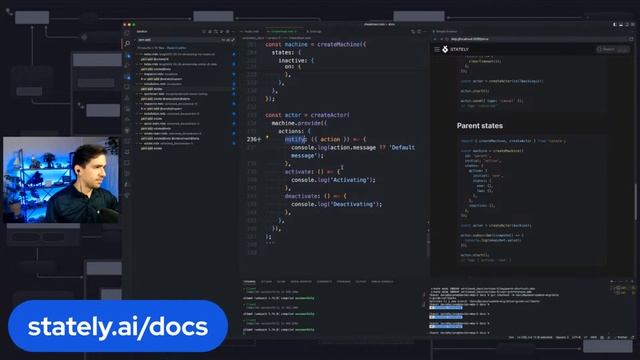Click 'machine.provide({' in the editor
Image resolution: width=640 pixels, height=360 pixels.
[299, 123]
